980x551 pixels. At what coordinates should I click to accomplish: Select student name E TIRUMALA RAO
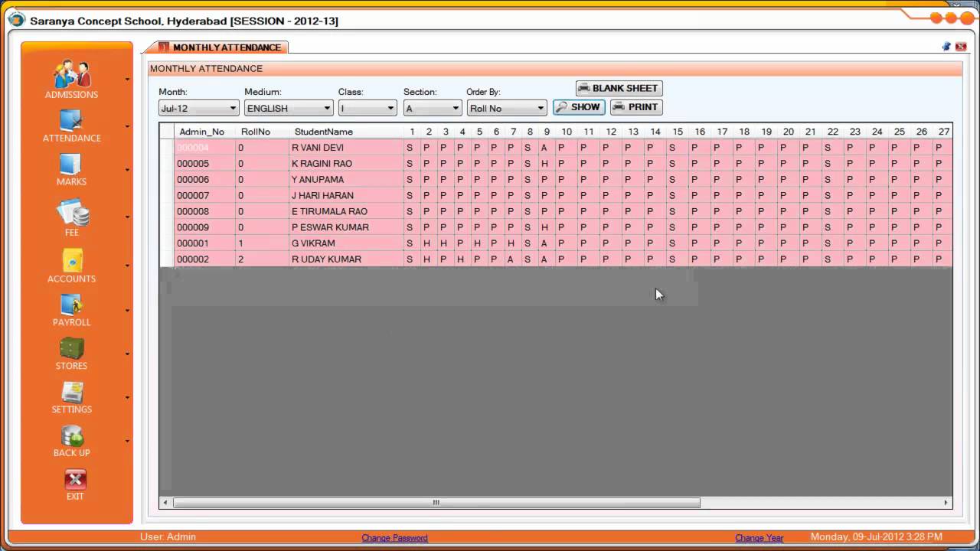[x=329, y=212]
